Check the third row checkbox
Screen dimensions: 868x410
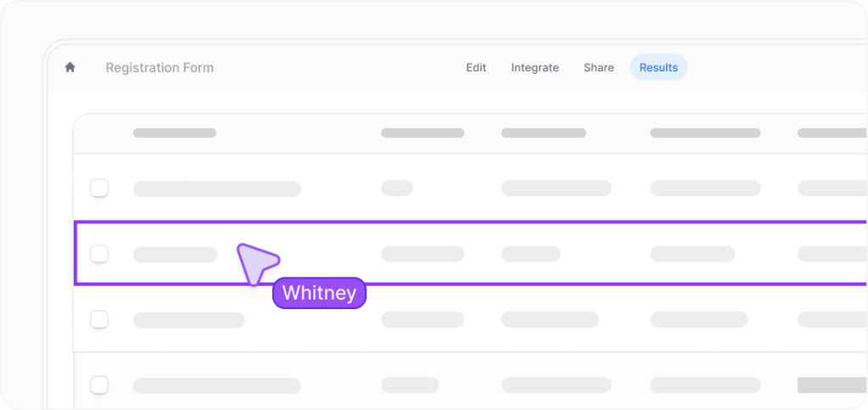tap(99, 319)
